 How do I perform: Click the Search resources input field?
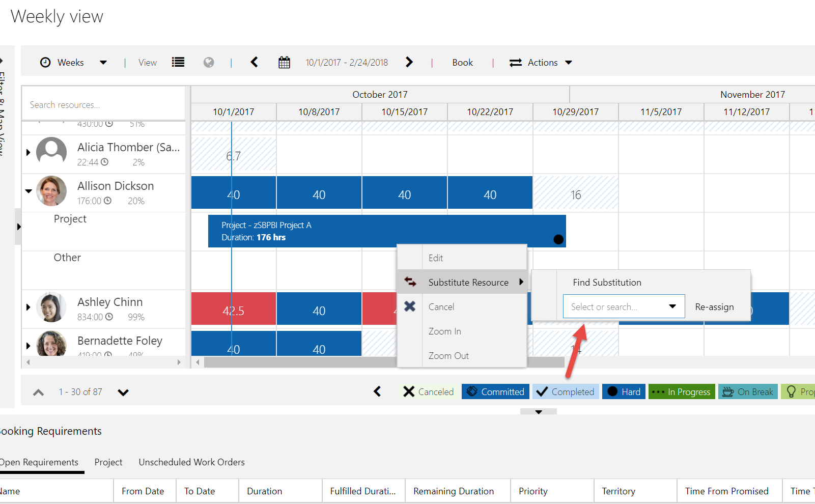click(x=103, y=105)
